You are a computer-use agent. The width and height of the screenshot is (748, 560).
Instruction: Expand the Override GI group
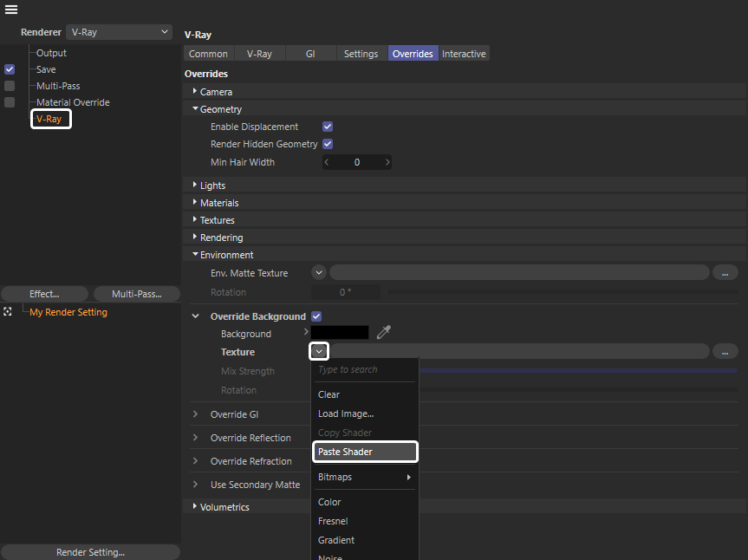point(196,414)
